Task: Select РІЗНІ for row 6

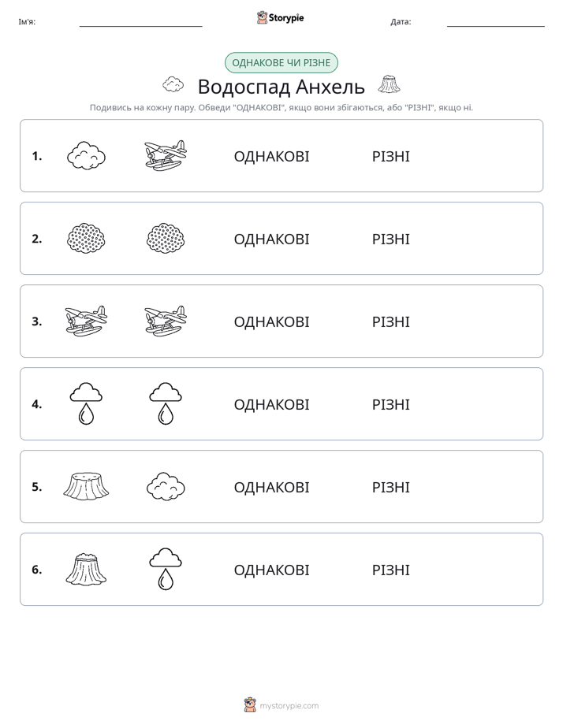Action: 391,570
